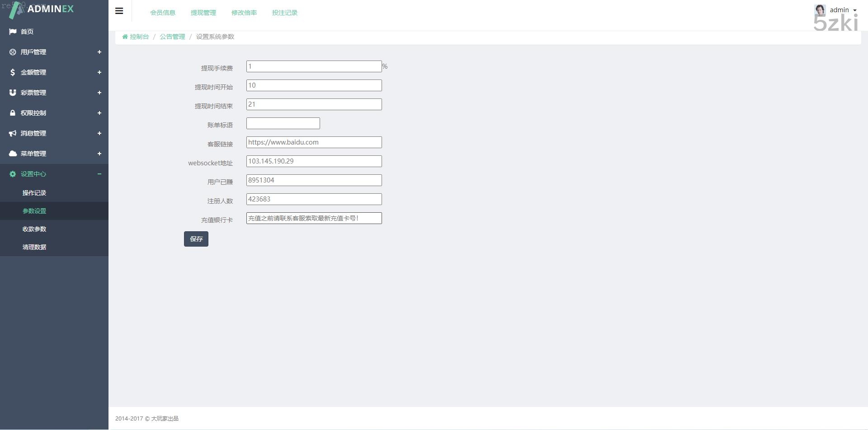Collapse 设置中心 using the minus sign
The height and width of the screenshot is (430, 868).
point(99,174)
